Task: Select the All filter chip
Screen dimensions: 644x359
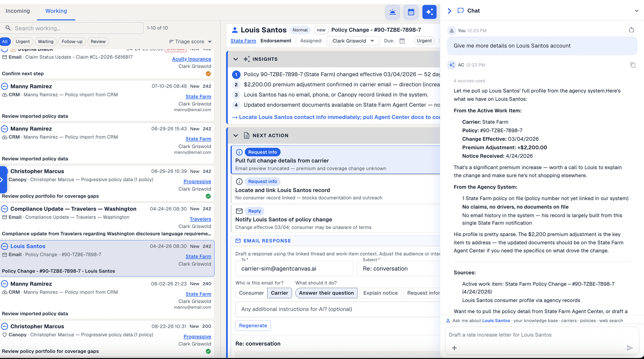Action: [5, 41]
